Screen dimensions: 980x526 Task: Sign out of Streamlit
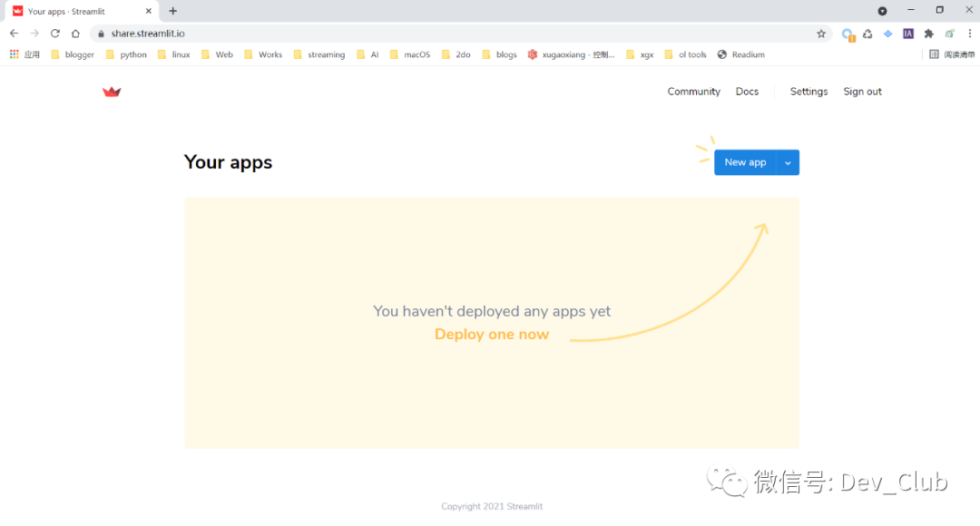tap(863, 92)
